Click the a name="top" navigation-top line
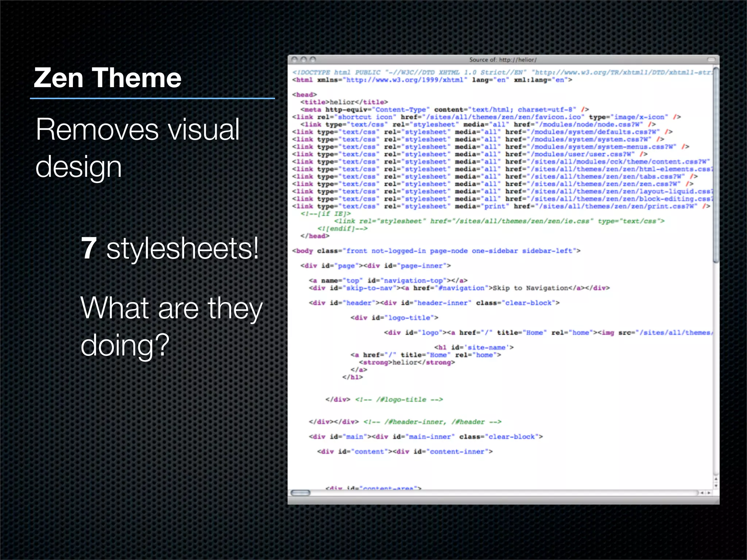 point(388,281)
